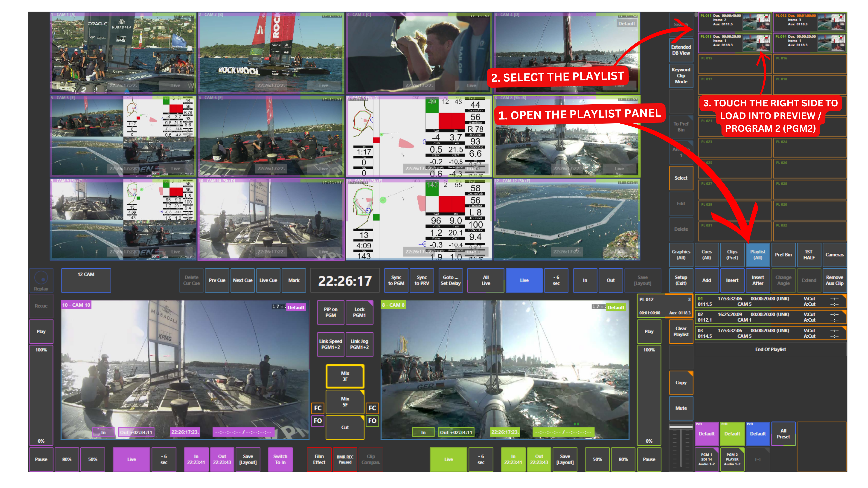Open the Clips (Pref) tab
The height and width of the screenshot is (488, 868).
tap(732, 255)
